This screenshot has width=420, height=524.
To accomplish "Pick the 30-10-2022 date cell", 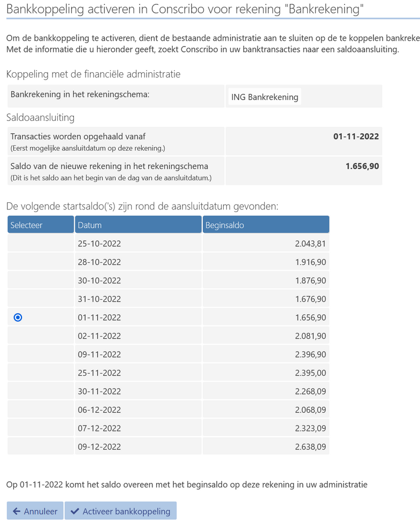I will (x=100, y=280).
